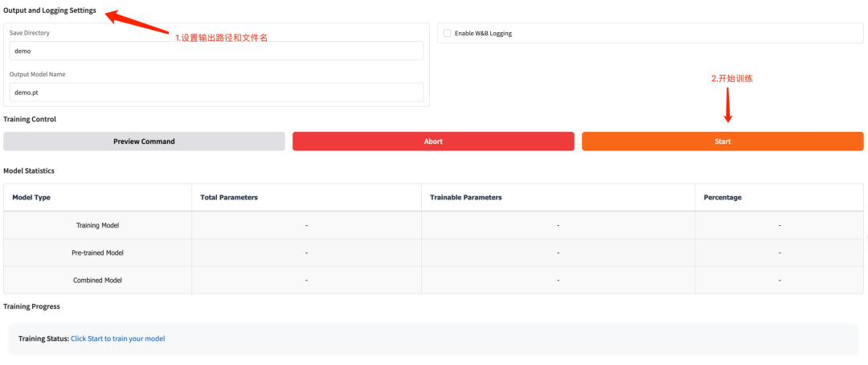Screen dimensions: 868x365
Task: Click the Save Directory input field
Action: [x=215, y=51]
